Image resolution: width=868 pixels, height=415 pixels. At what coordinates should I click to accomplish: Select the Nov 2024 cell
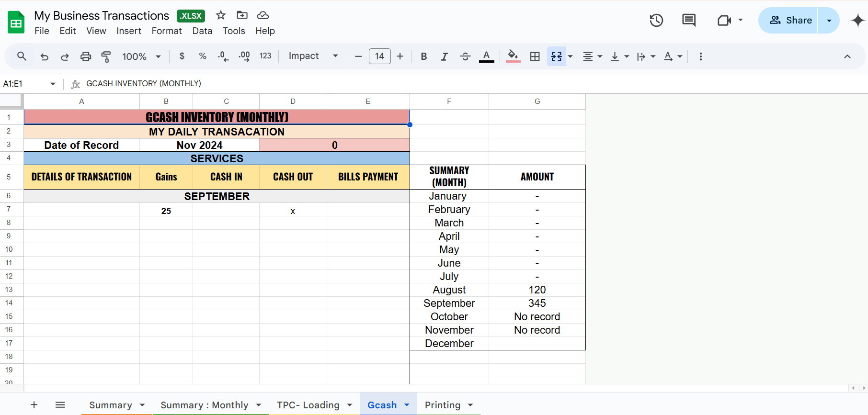pos(199,145)
